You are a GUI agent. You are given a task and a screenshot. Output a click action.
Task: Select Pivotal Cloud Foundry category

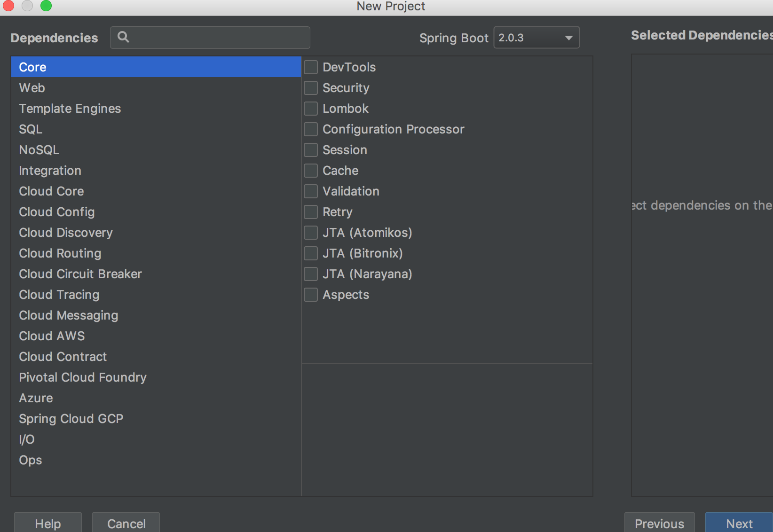click(x=156, y=377)
